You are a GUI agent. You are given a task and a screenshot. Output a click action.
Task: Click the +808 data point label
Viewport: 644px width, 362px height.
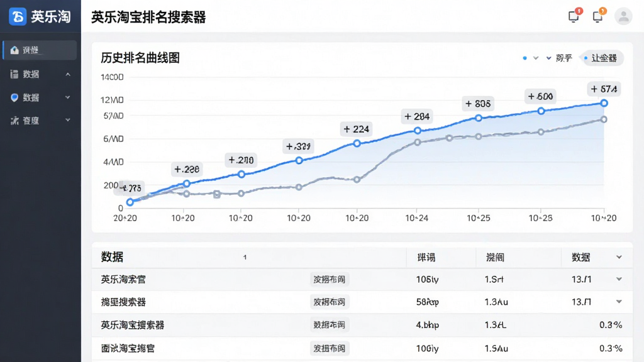tap(478, 104)
